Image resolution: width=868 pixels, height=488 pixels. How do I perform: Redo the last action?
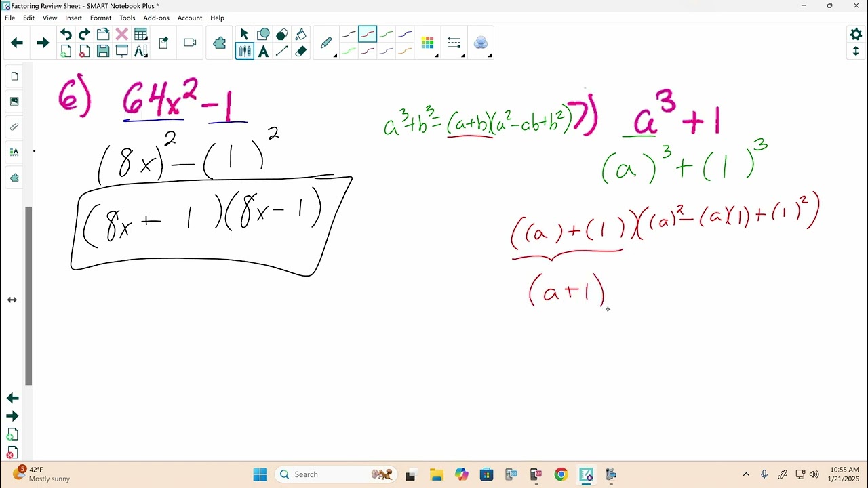84,34
